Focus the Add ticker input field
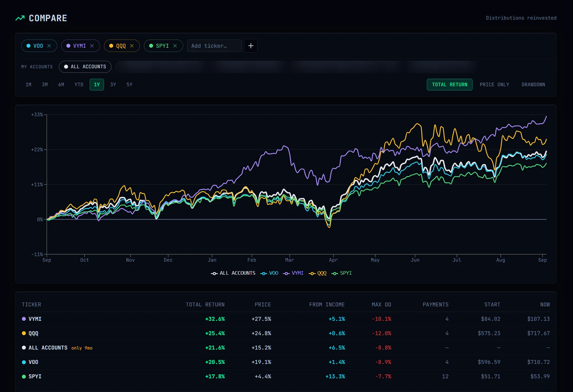 point(214,46)
